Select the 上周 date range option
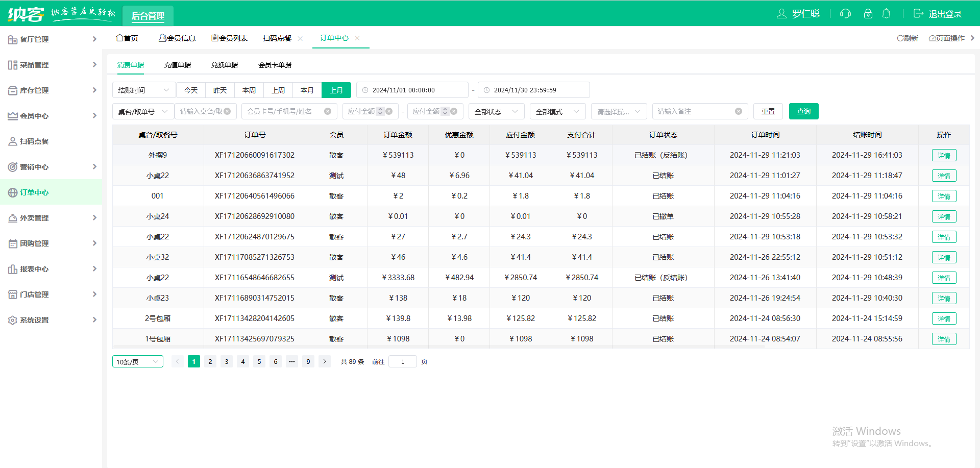Image resolution: width=980 pixels, height=468 pixels. coord(278,90)
